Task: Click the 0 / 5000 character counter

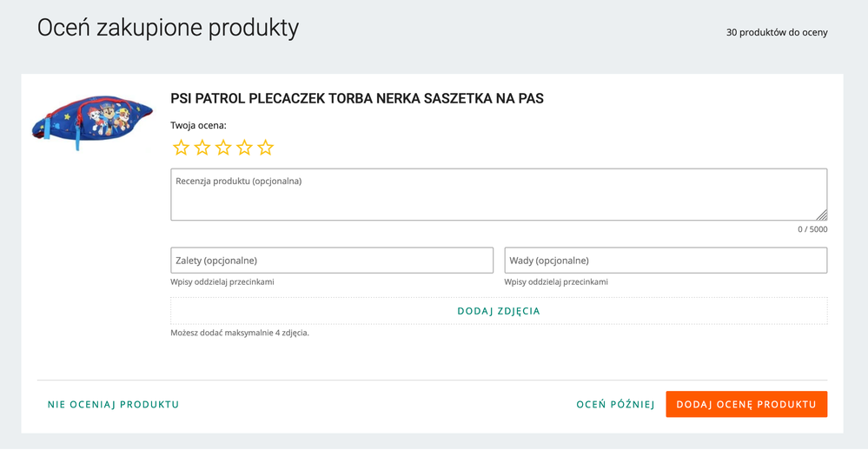Action: click(812, 229)
